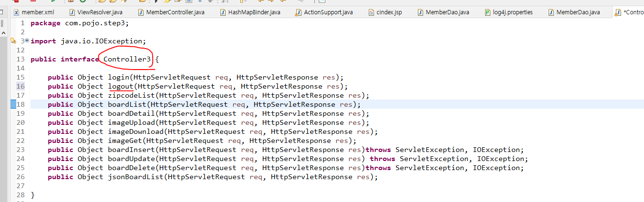
Task: Click the imageGet method name
Action: pyautogui.click(x=125, y=141)
